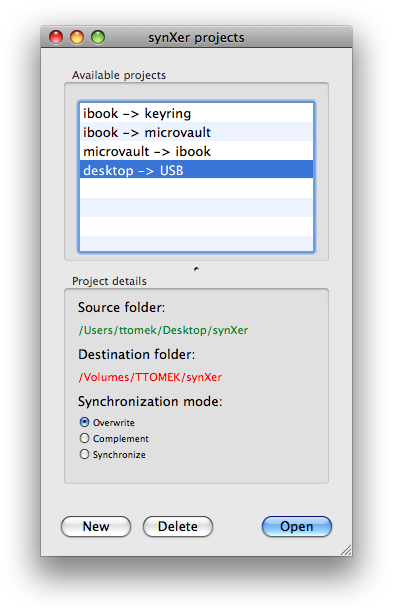
Task: Select project microvault -> ibook
Action: click(196, 151)
